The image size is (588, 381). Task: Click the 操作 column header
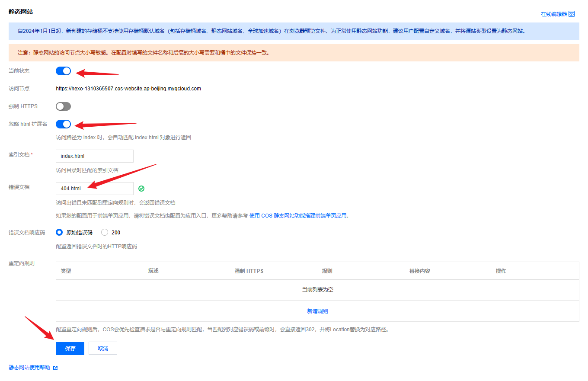click(x=501, y=271)
